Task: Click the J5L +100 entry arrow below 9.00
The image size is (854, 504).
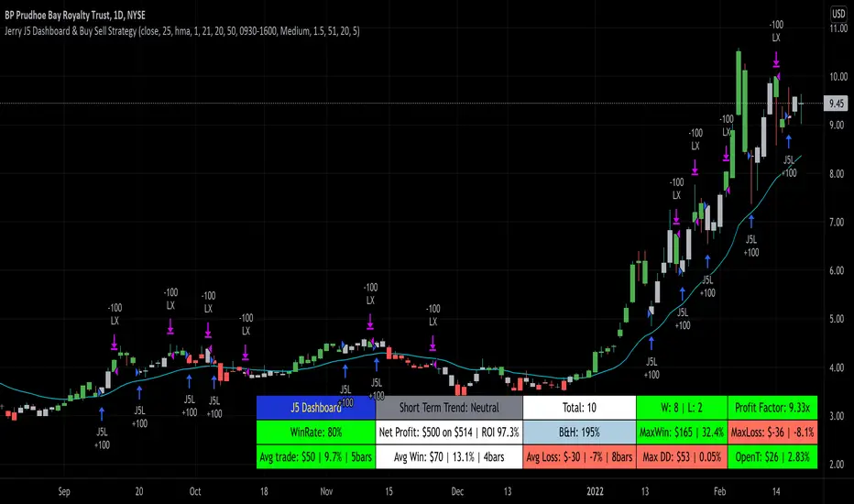Action: (x=788, y=141)
